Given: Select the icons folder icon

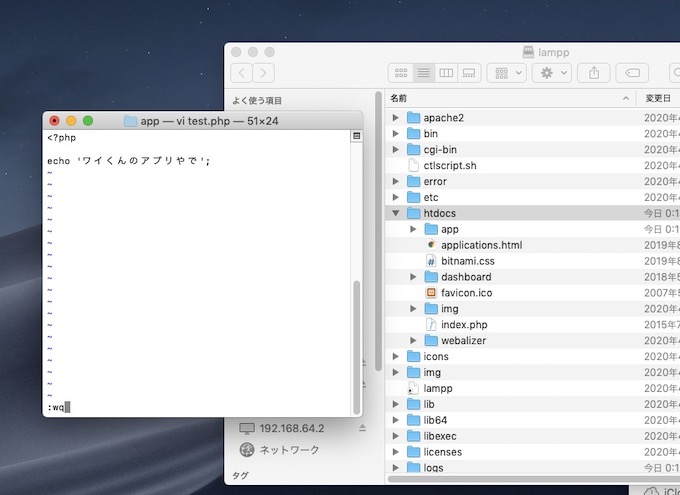Looking at the screenshot, I should [x=413, y=357].
